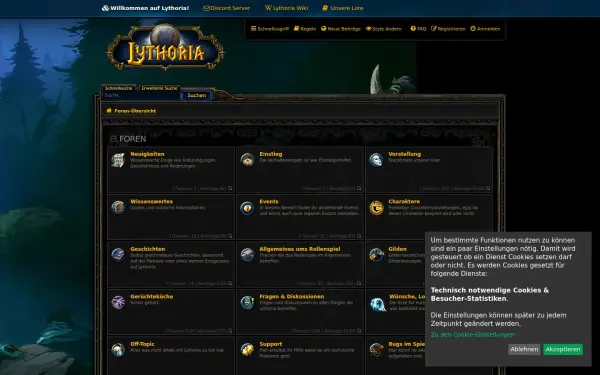Switch to the Schnellsuche tab
This screenshot has width=600, height=375.
point(118,88)
